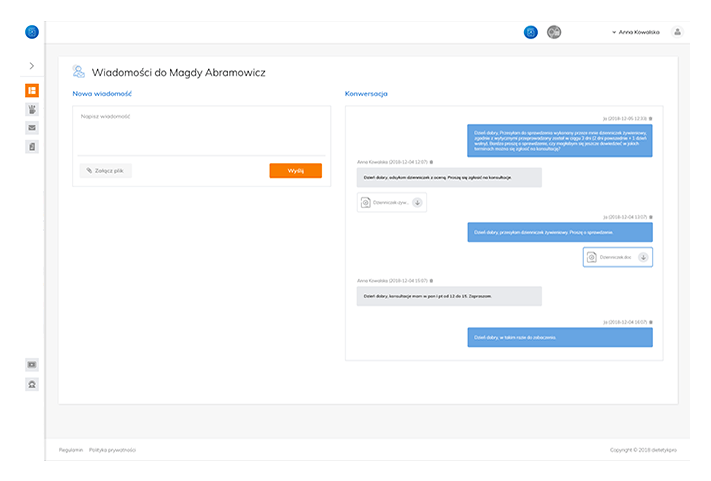Click the Wiadomości do Magdy Abramowicz title

[179, 73]
